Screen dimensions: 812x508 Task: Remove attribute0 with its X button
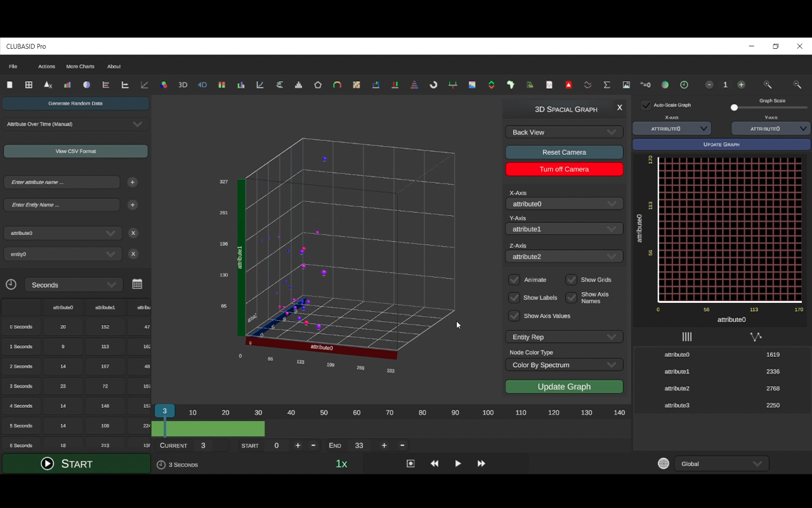[133, 233]
